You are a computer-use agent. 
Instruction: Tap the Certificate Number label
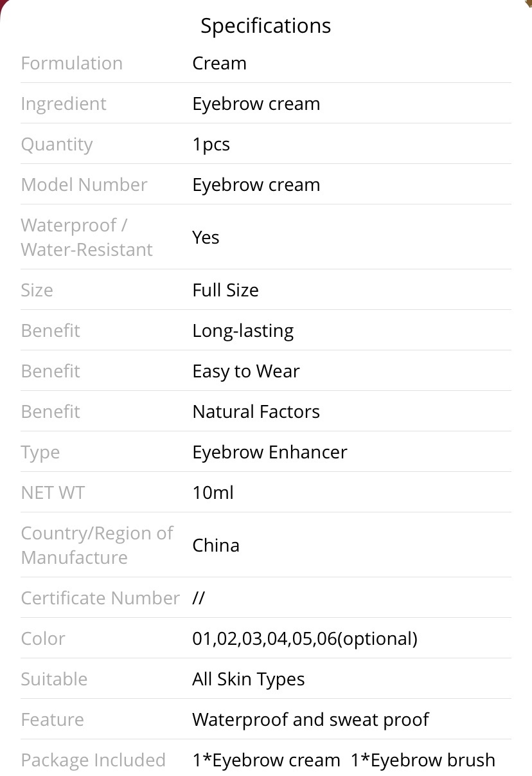pyautogui.click(x=100, y=598)
